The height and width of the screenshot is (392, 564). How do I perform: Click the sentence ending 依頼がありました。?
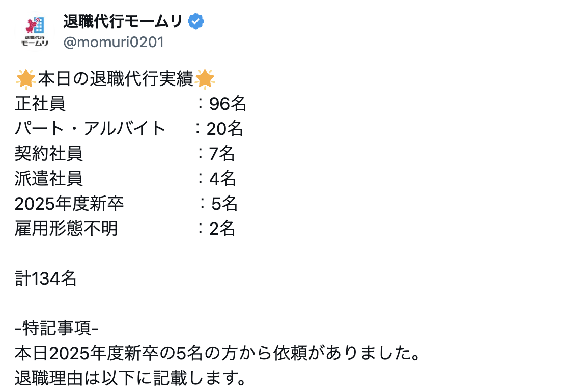[218, 353]
